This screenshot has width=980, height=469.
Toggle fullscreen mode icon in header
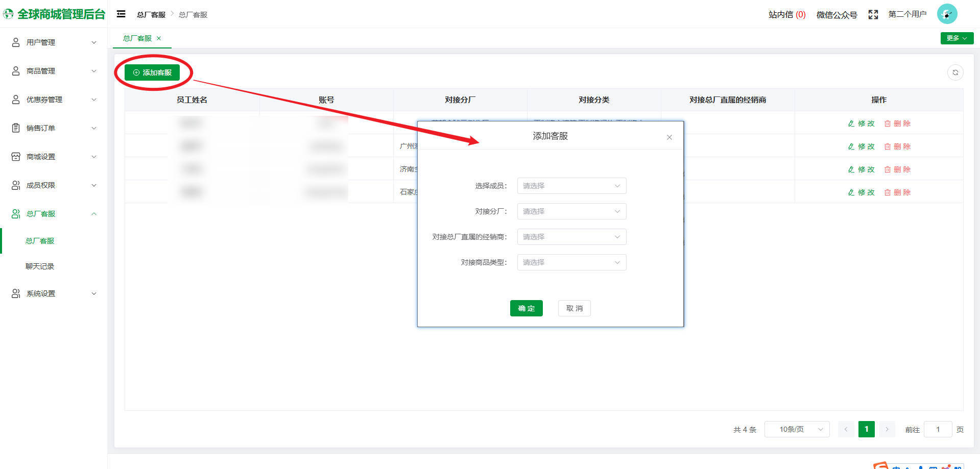pos(873,15)
